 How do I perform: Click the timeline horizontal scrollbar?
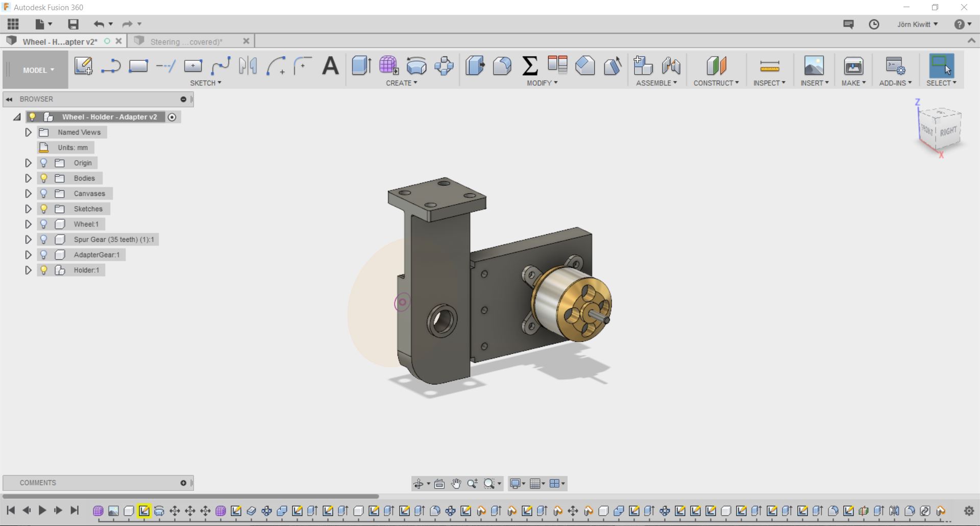[190, 496]
